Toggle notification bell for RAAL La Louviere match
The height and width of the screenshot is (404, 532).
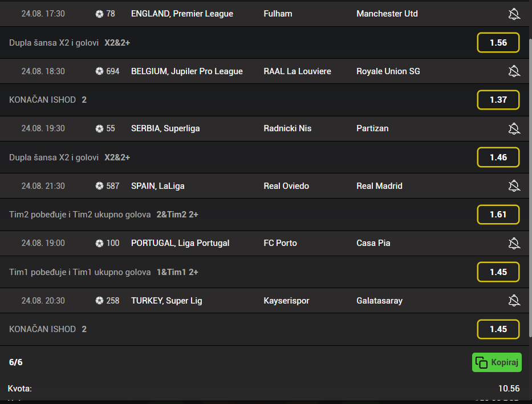coord(514,71)
